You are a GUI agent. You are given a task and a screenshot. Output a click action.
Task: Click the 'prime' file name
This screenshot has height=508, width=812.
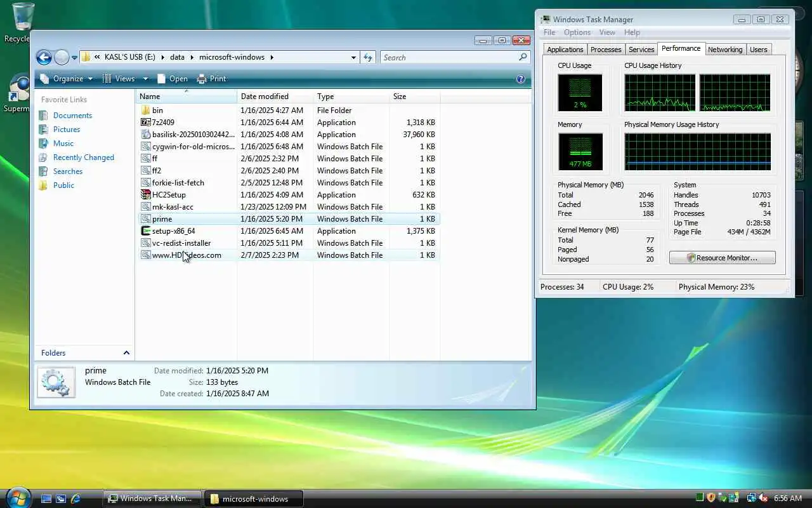click(162, 219)
